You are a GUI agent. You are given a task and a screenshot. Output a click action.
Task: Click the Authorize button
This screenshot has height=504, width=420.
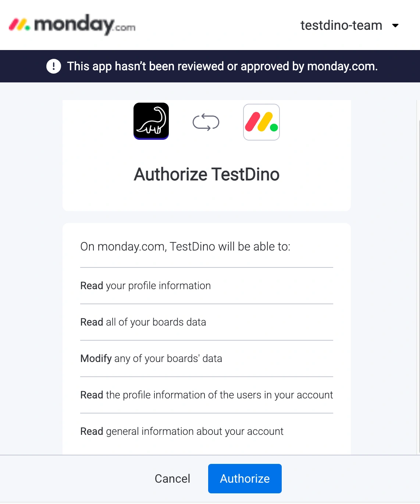pyautogui.click(x=245, y=478)
